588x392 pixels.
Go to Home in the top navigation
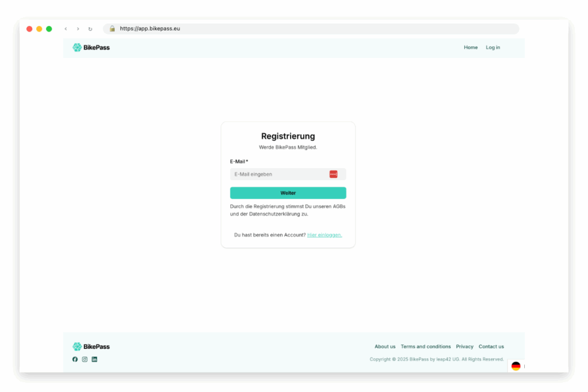point(470,48)
